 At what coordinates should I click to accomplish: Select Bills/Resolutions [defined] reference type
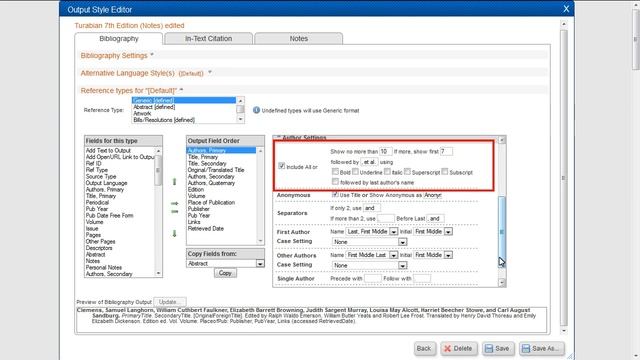click(164, 120)
